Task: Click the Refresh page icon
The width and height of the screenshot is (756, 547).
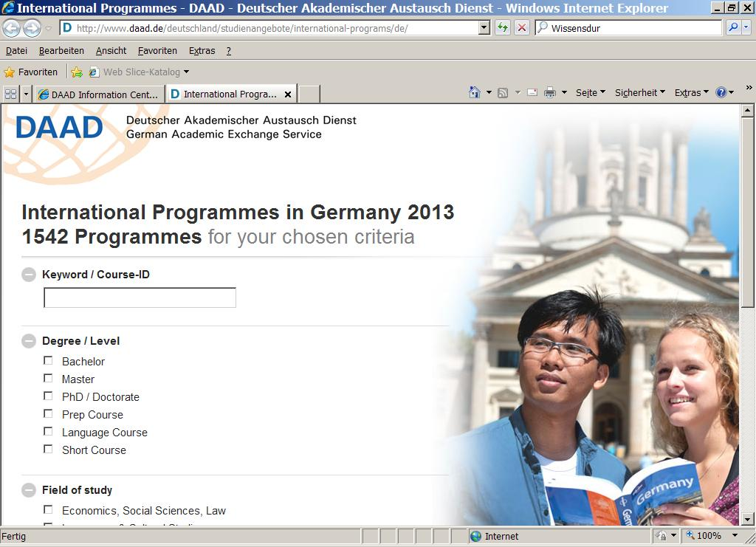Action: click(x=502, y=28)
